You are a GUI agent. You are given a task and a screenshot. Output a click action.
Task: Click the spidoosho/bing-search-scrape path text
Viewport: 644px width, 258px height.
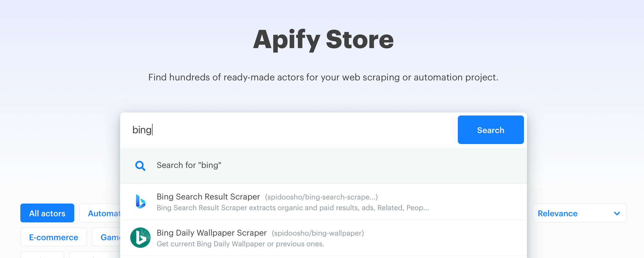click(x=321, y=197)
